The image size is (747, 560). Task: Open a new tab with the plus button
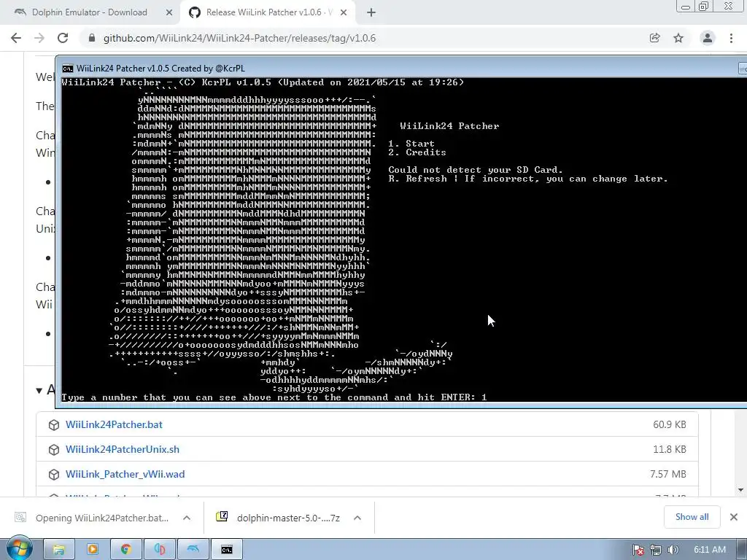click(371, 13)
